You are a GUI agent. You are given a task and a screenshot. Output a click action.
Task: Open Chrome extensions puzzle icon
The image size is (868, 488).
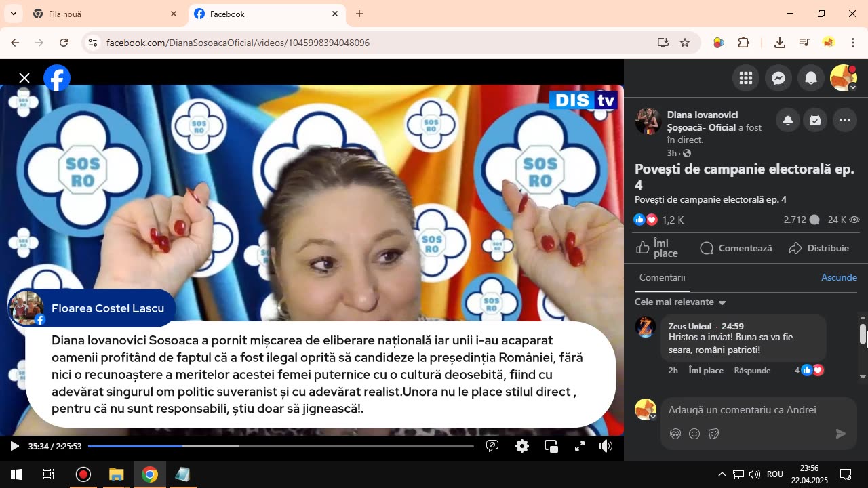tap(744, 43)
